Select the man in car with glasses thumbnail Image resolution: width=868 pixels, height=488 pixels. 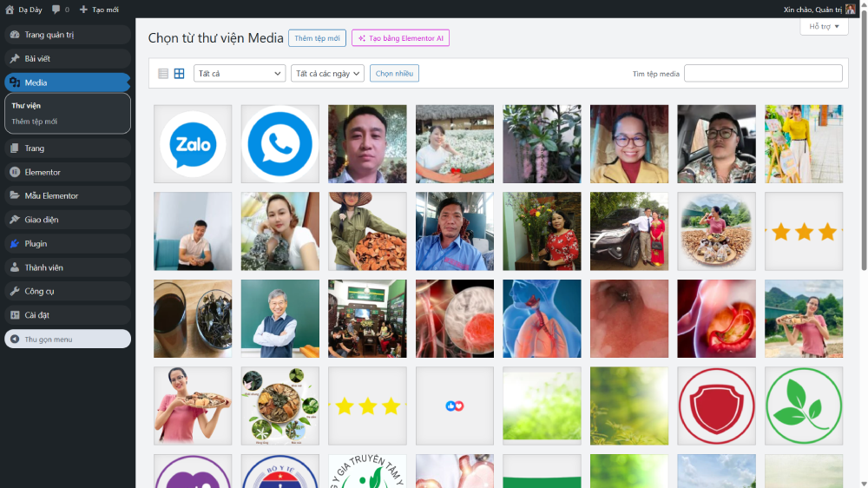tap(716, 144)
